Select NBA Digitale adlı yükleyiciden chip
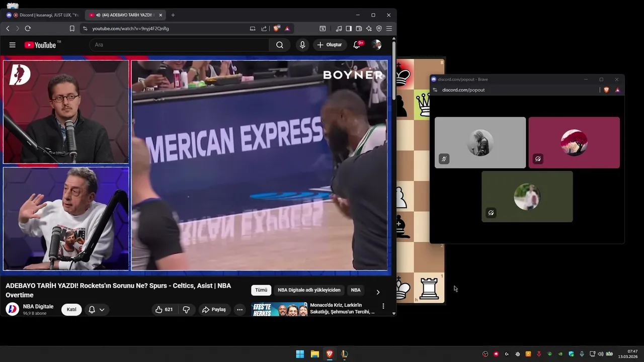 [x=309, y=290]
